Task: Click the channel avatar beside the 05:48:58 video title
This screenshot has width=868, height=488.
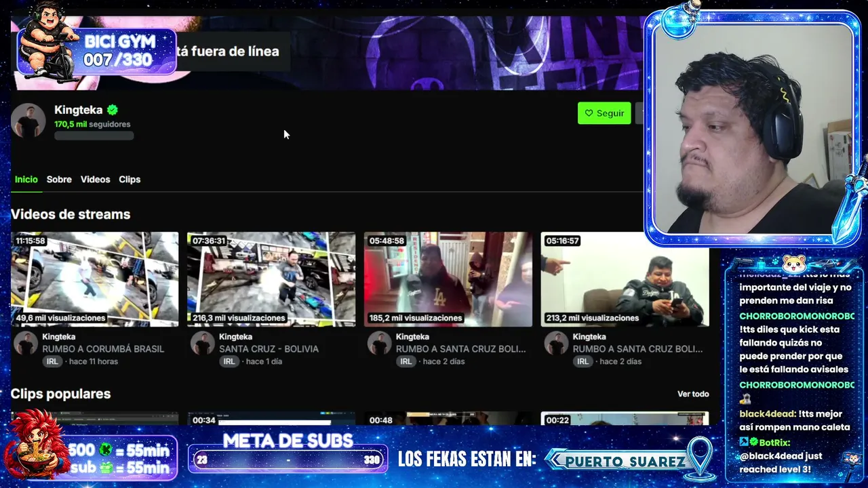Action: (379, 343)
